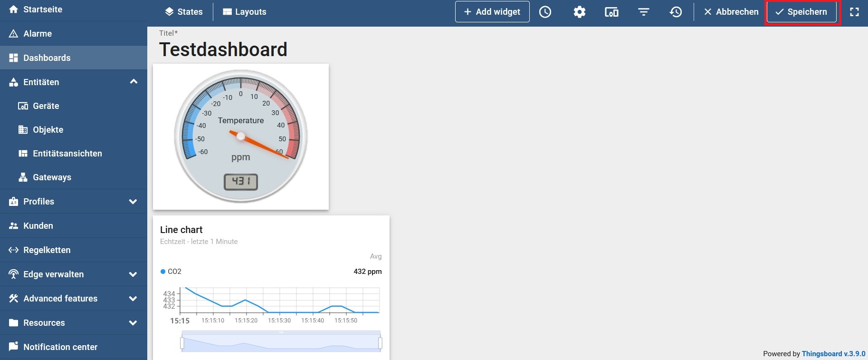Viewport: 868px width, 360px height.
Task: Click the Startseite home icon
Action: (x=13, y=10)
